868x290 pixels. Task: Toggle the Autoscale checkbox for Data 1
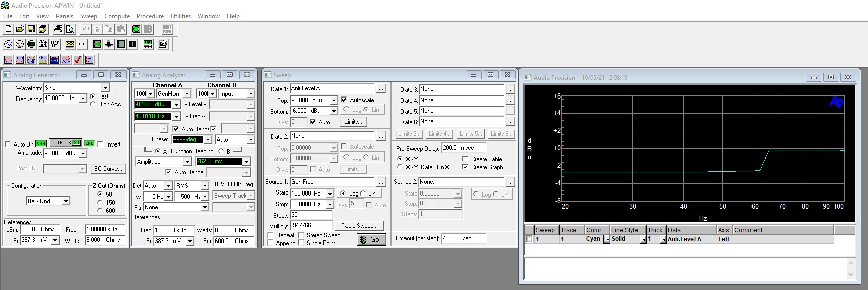coord(344,100)
